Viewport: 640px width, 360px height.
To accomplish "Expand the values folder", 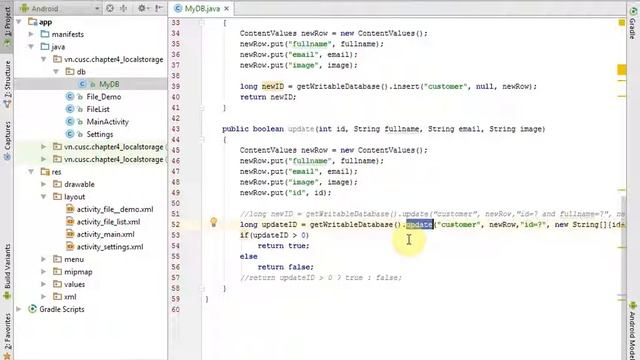I will pyautogui.click(x=43, y=284).
